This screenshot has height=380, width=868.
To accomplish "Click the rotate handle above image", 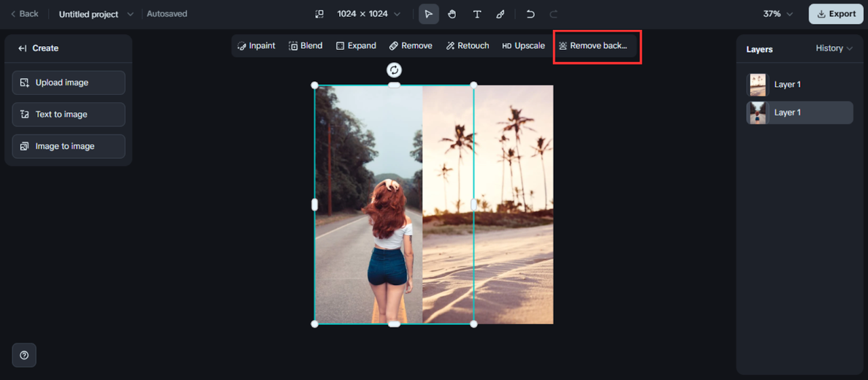I will [x=394, y=70].
